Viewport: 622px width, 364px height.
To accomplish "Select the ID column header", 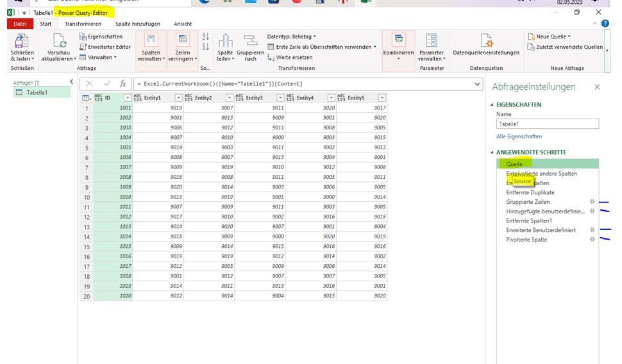I will tap(113, 98).
